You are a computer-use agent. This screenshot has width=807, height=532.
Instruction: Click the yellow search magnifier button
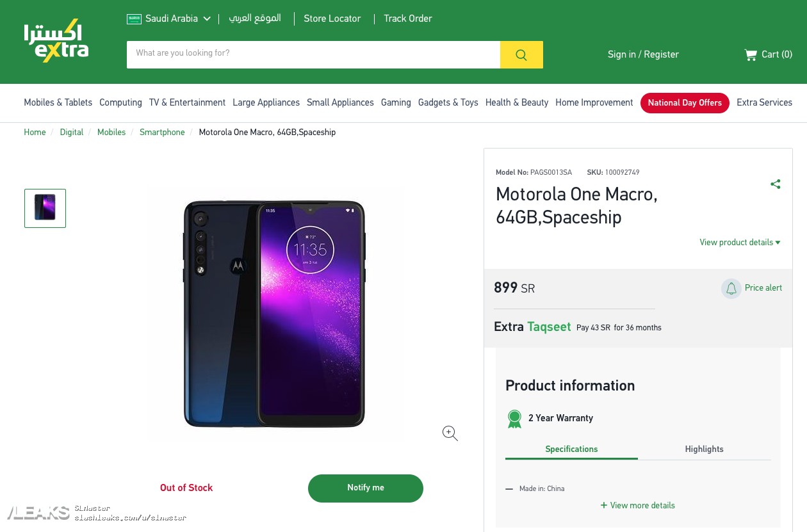[521, 55]
